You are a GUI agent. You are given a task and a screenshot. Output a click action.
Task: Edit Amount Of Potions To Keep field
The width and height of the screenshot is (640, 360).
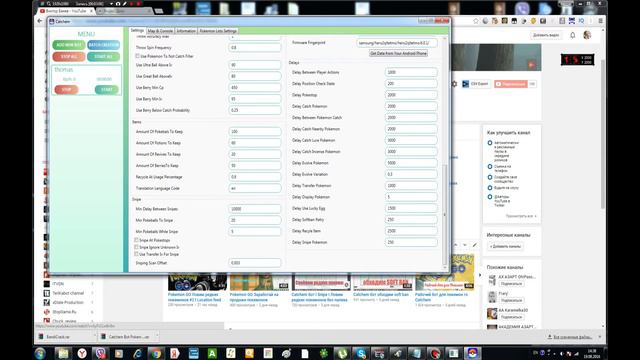[255, 143]
